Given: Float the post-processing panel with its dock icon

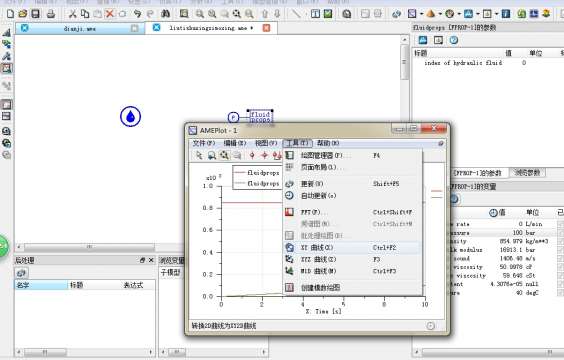Looking at the screenshot, I should (x=142, y=260).
